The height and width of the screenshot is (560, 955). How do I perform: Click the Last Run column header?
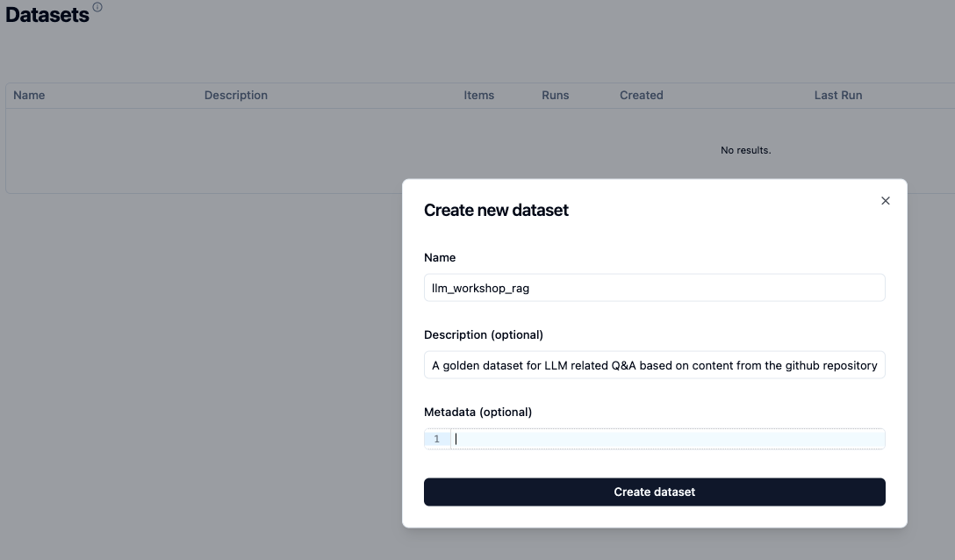pos(837,96)
